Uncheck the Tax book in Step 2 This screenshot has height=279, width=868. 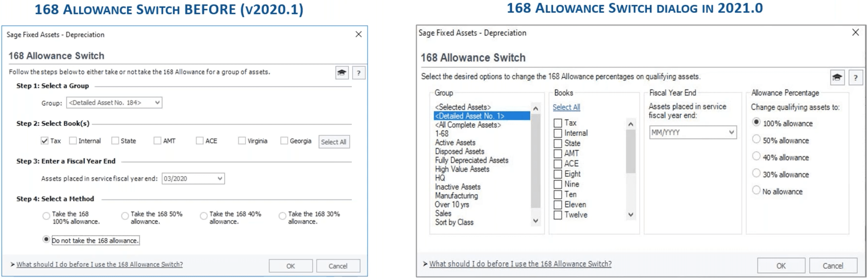[44, 141]
